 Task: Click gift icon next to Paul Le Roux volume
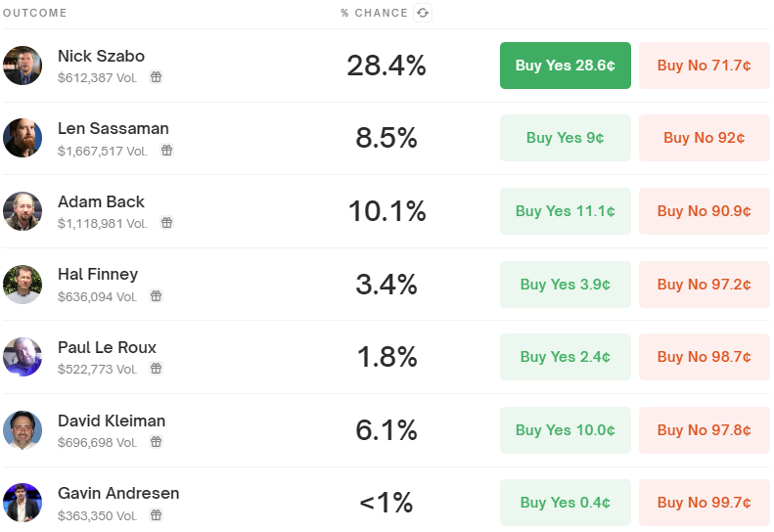pos(157,369)
